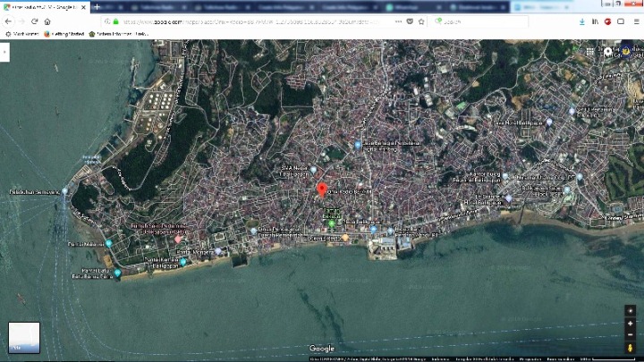Open the browser hamburger menu
Screen dimensions: 644x362
pos(634,21)
